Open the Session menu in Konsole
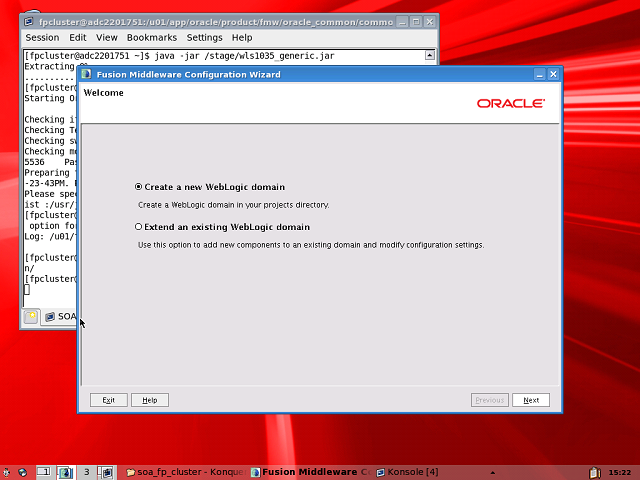The width and height of the screenshot is (640, 480). (42, 38)
